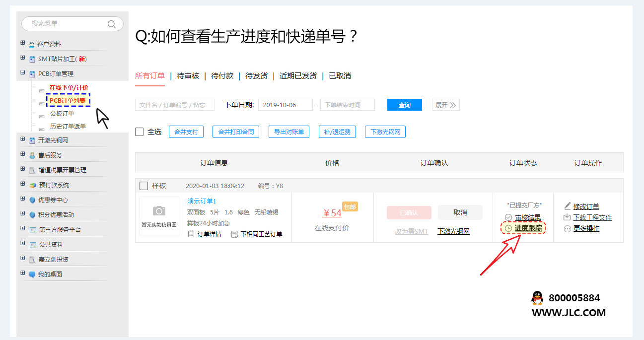The height and width of the screenshot is (340, 644).
Task: Open the 近期已发货 tab
Action: pyautogui.click(x=298, y=76)
